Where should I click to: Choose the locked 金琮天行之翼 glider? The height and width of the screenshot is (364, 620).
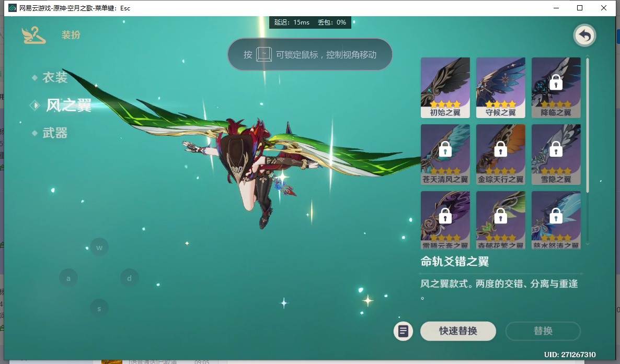(x=501, y=154)
